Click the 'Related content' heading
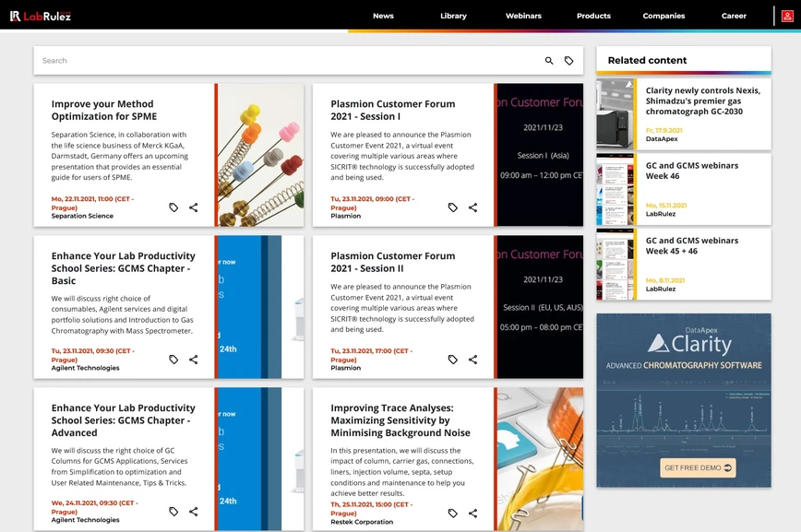The width and height of the screenshot is (801, 532). point(647,60)
